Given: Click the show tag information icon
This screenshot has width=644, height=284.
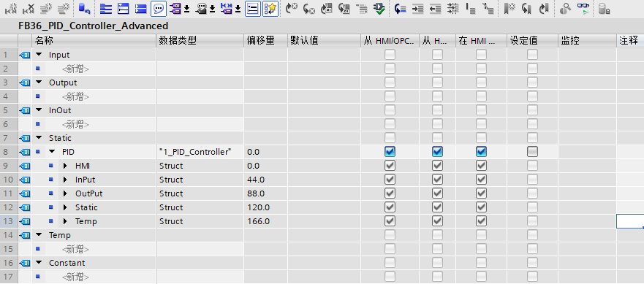Looking at the screenshot, I should pyautogui.click(x=201, y=8).
